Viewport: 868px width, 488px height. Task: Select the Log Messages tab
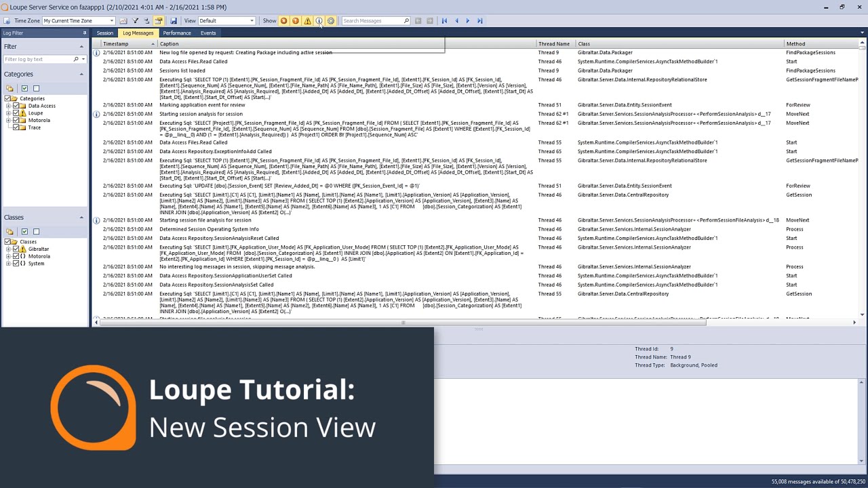(x=138, y=33)
